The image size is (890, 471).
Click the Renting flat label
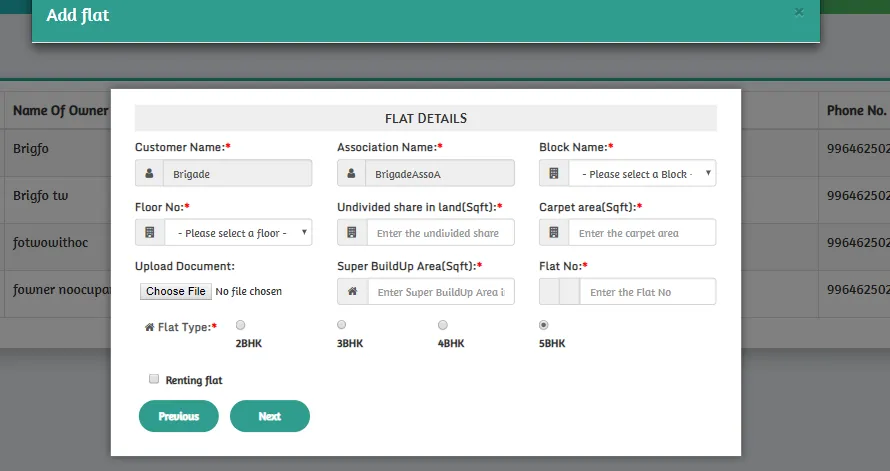tap(194, 380)
